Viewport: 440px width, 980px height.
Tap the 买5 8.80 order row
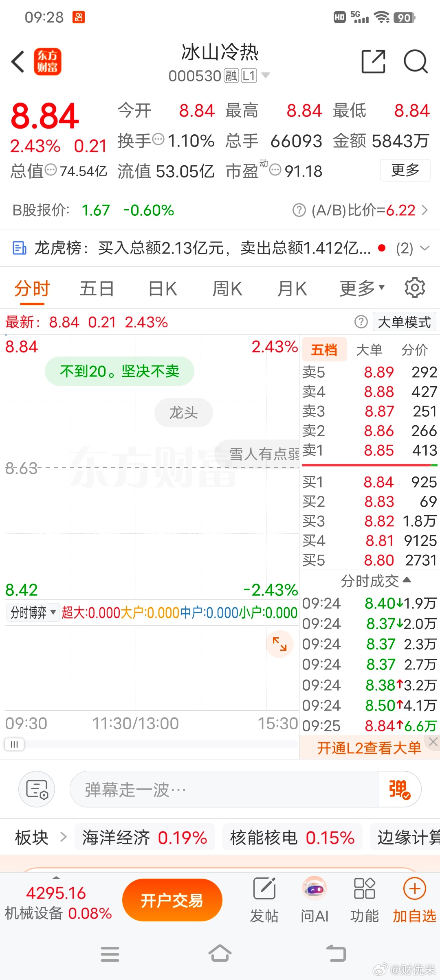coord(370,560)
